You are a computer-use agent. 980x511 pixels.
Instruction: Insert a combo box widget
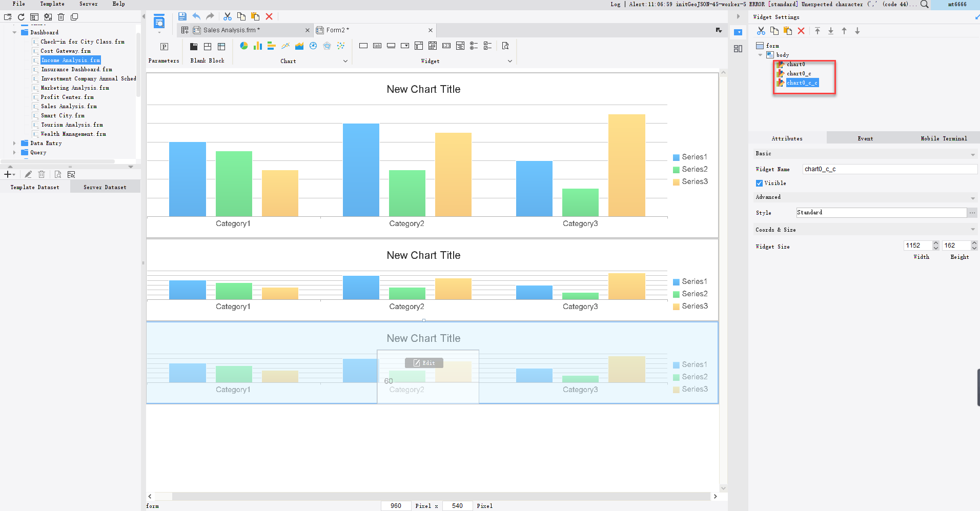pos(405,46)
